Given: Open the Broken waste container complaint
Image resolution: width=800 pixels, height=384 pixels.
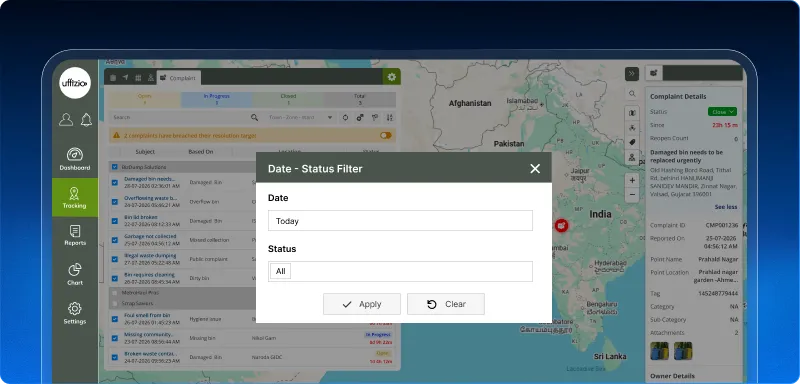Looking at the screenshot, I should (150, 353).
